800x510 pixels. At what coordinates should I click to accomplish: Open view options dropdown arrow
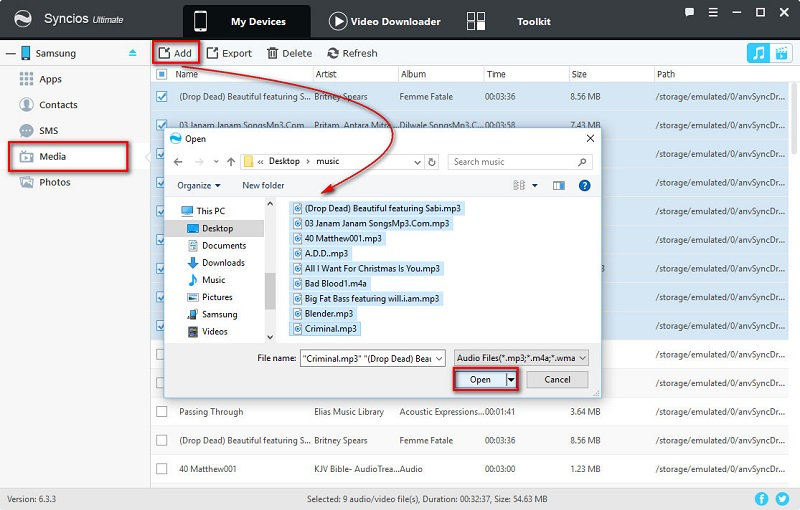coord(535,186)
